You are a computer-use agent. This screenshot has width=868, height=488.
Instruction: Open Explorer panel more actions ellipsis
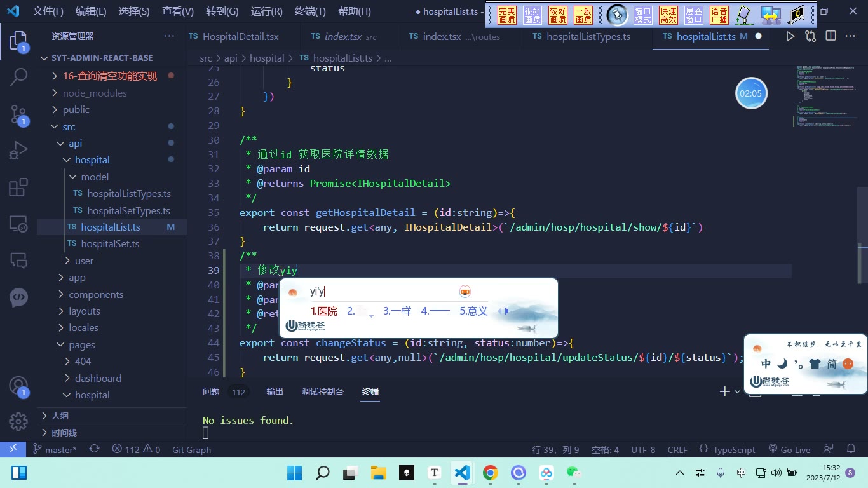pyautogui.click(x=169, y=37)
